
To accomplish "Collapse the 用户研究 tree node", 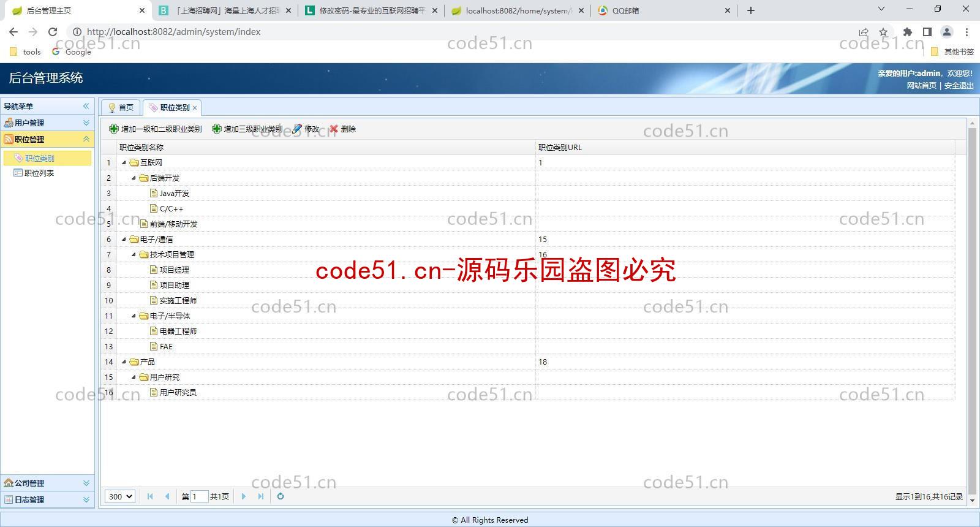I will 134,377.
